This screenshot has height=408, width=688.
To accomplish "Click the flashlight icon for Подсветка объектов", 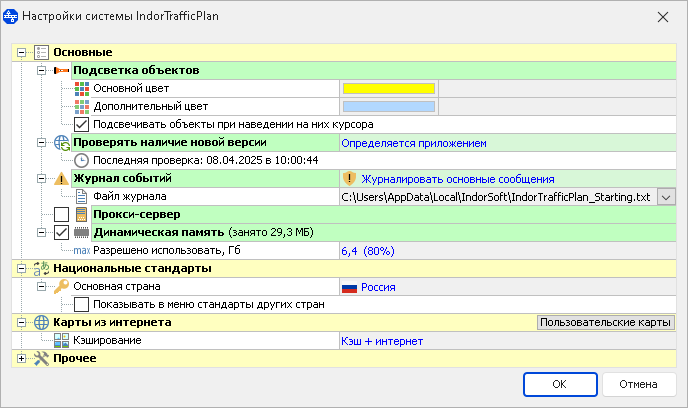I will (x=61, y=70).
